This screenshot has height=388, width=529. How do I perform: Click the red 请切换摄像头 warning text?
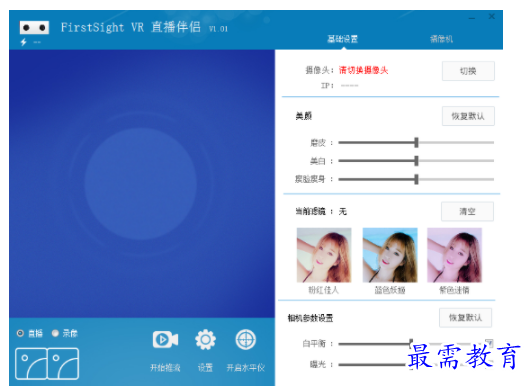(363, 70)
